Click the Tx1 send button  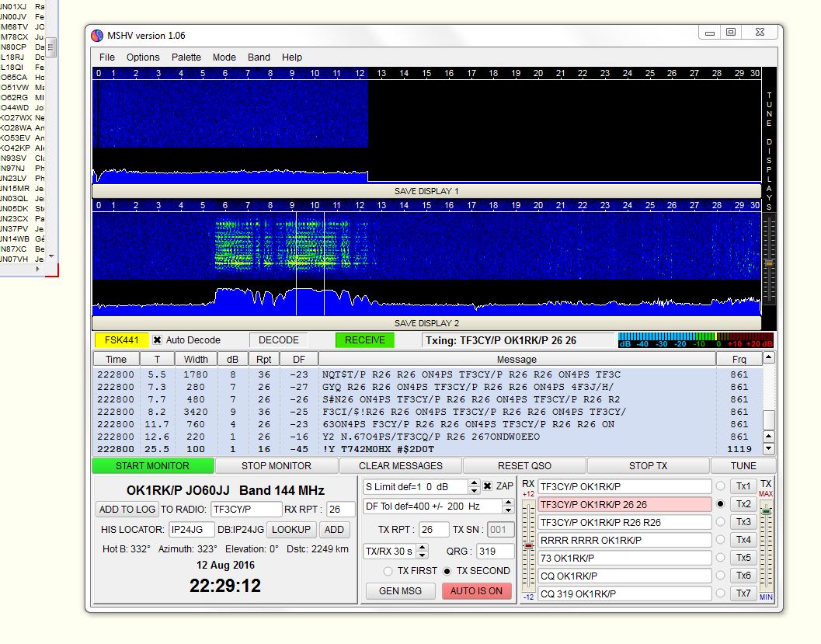[743, 486]
